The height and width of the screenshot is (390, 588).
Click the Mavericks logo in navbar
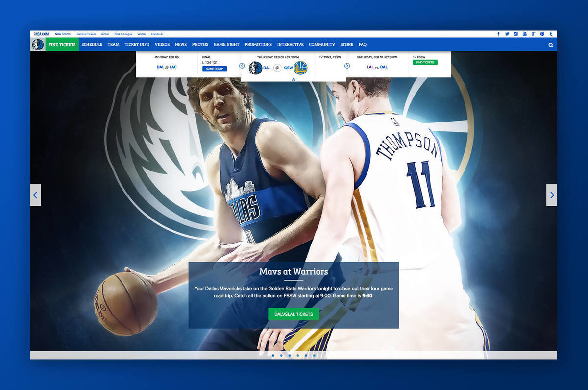(38, 45)
